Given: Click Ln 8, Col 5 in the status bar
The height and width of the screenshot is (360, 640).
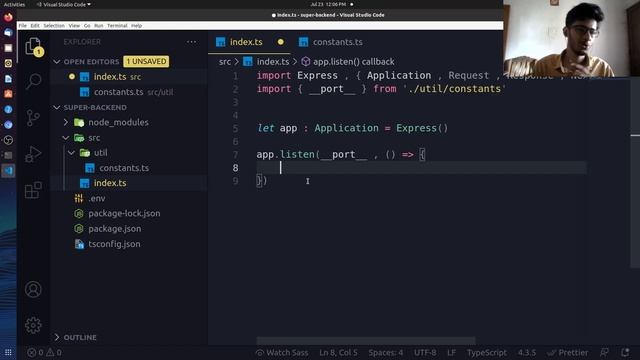Looking at the screenshot, I should [x=338, y=353].
